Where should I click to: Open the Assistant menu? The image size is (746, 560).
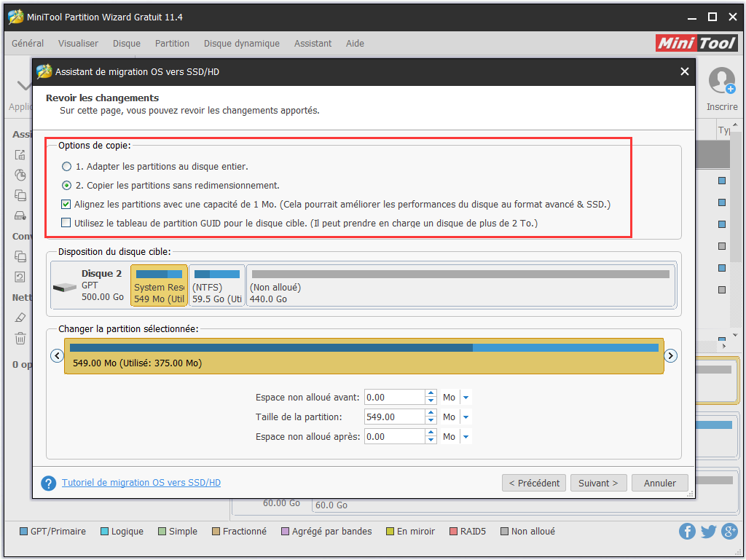coord(313,43)
